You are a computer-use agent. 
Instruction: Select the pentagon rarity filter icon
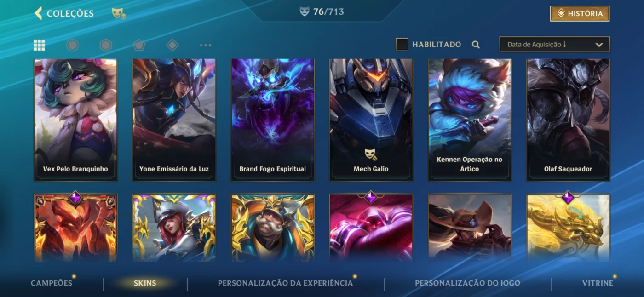pos(139,45)
